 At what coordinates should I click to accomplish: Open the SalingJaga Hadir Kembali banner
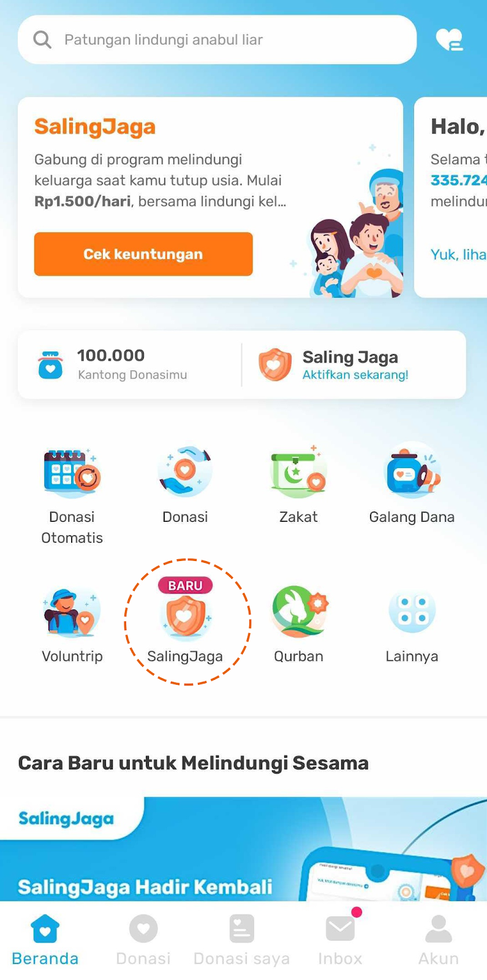tap(243, 848)
